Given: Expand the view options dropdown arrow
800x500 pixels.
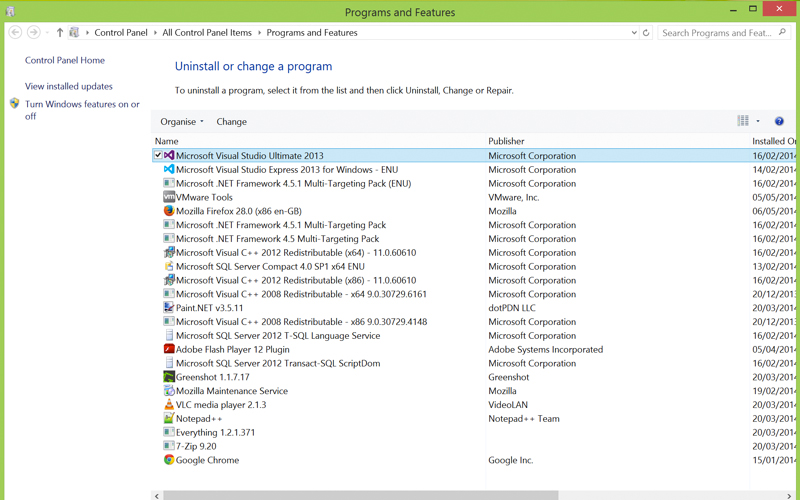Looking at the screenshot, I should [x=758, y=122].
